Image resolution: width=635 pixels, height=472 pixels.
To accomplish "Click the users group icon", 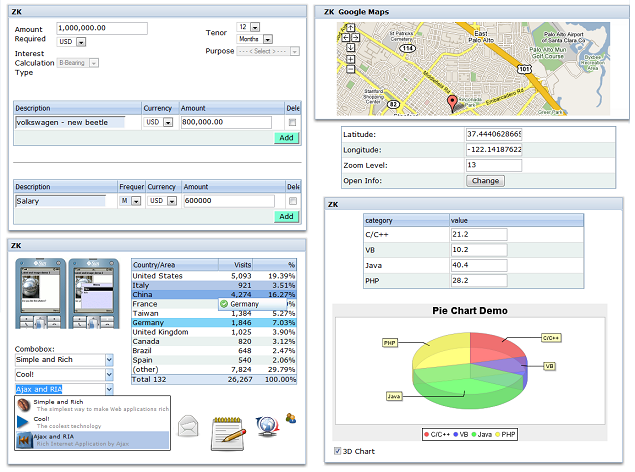I will point(291,419).
